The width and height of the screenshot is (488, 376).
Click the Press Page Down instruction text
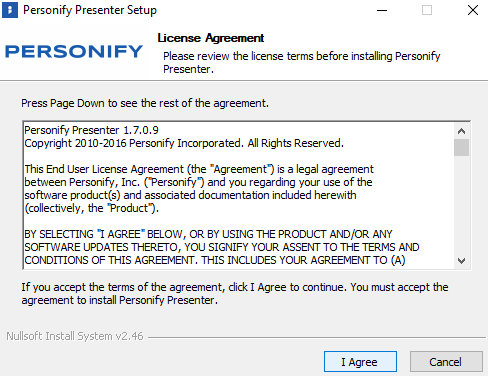click(145, 103)
